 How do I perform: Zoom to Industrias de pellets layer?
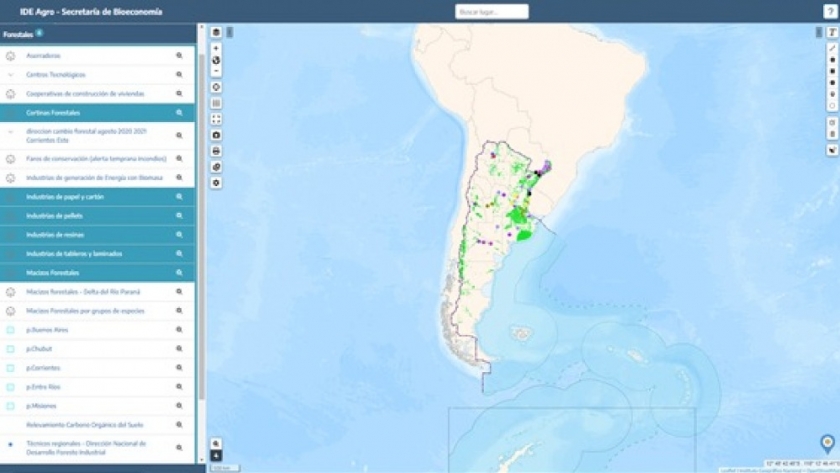(179, 216)
